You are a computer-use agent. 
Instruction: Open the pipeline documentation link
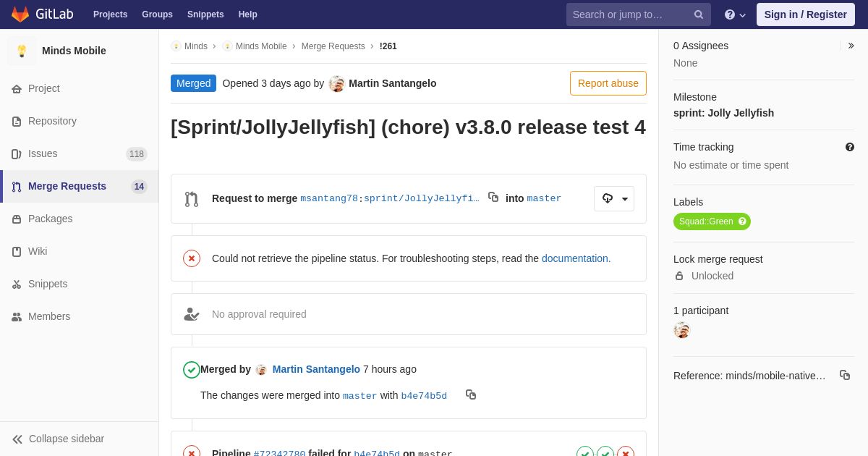coord(576,258)
